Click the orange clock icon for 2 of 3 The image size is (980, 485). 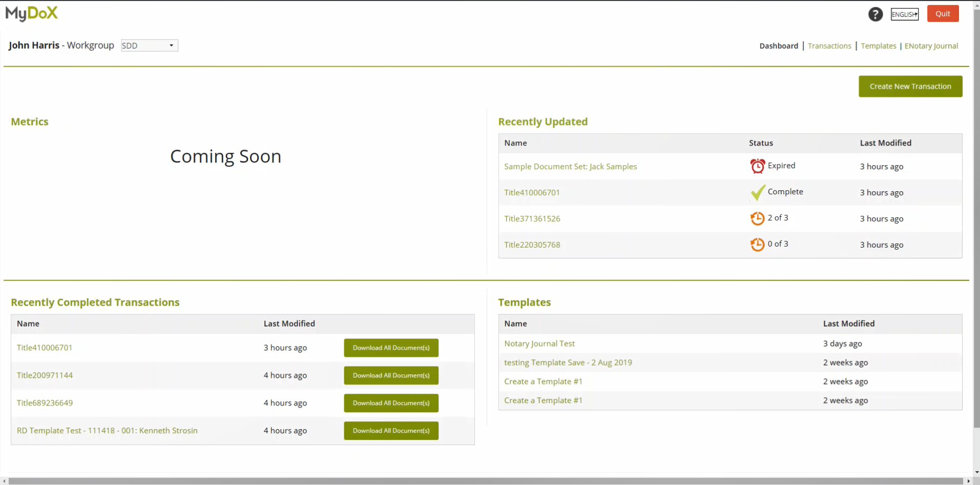tap(757, 218)
